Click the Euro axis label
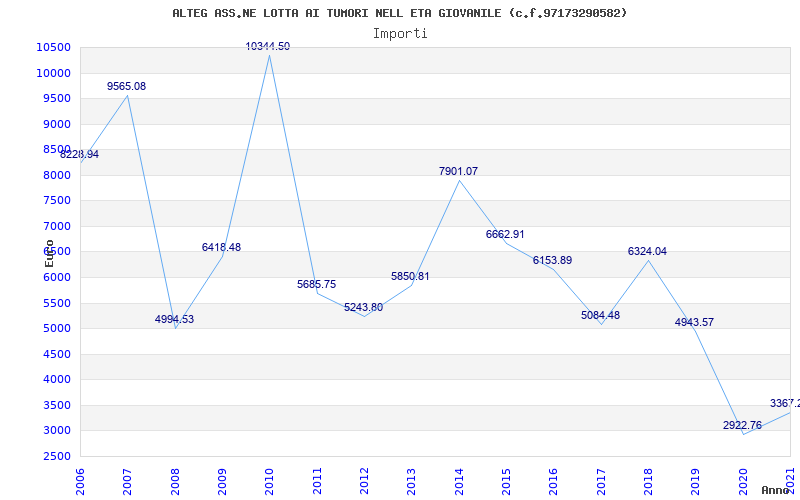This screenshot has height=500, width=800. pyautogui.click(x=49, y=253)
